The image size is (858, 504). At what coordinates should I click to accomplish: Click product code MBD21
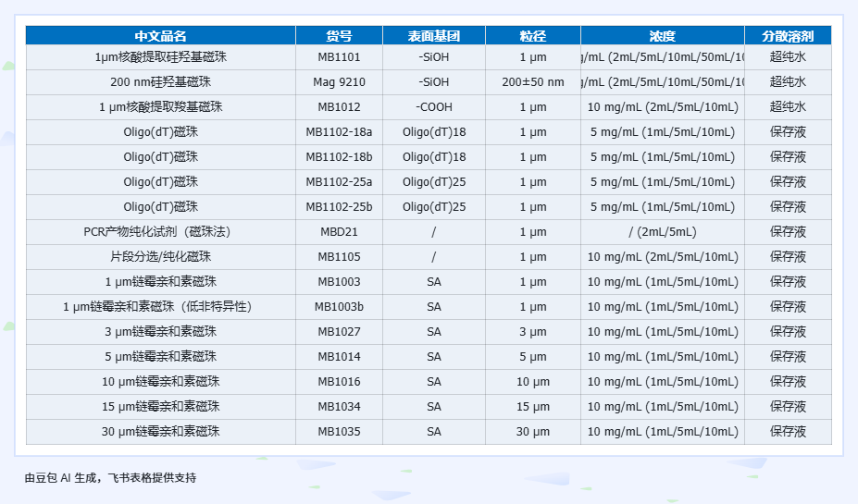[339, 232]
